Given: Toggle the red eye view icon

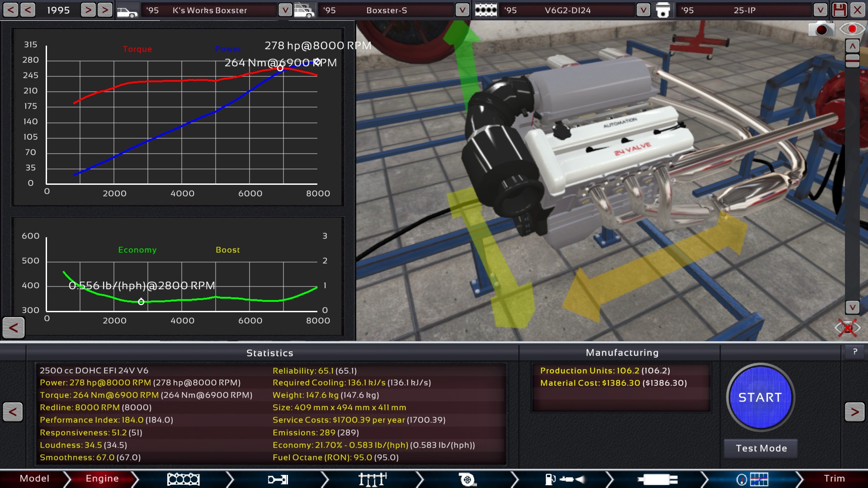Looking at the screenshot, I should pos(852,29).
